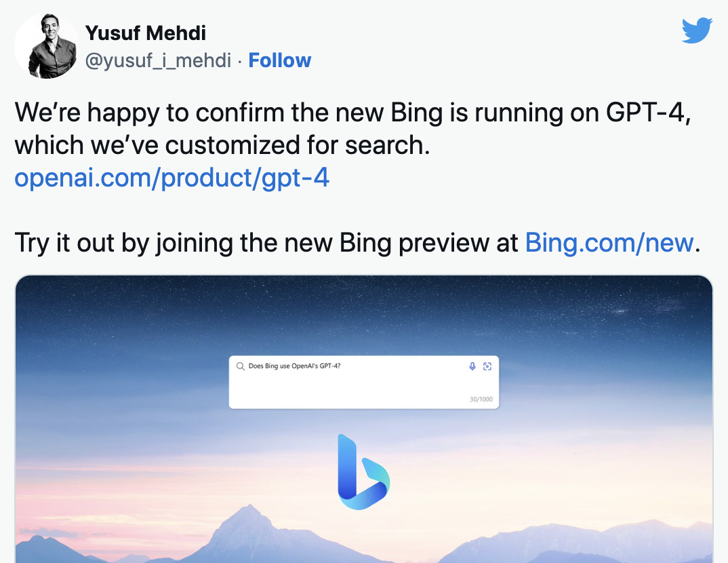Open Yusuf Mehdi's profile photo
The height and width of the screenshot is (563, 728).
coord(46,46)
